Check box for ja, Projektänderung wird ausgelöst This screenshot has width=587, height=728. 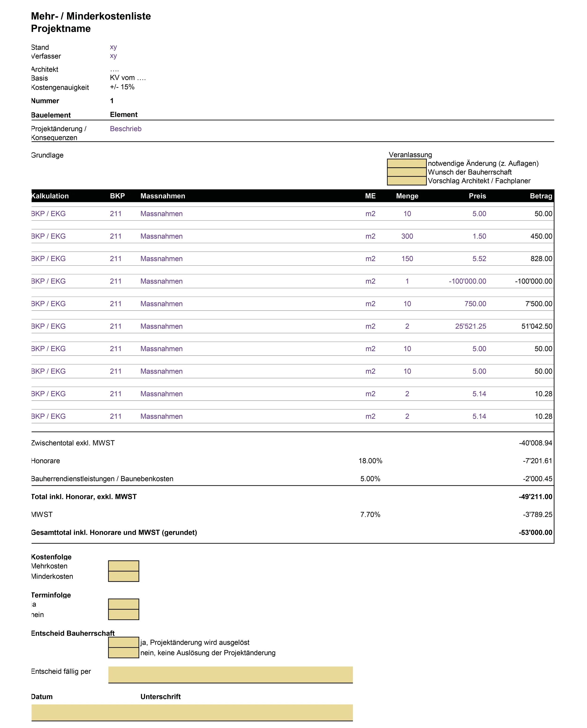pos(124,642)
